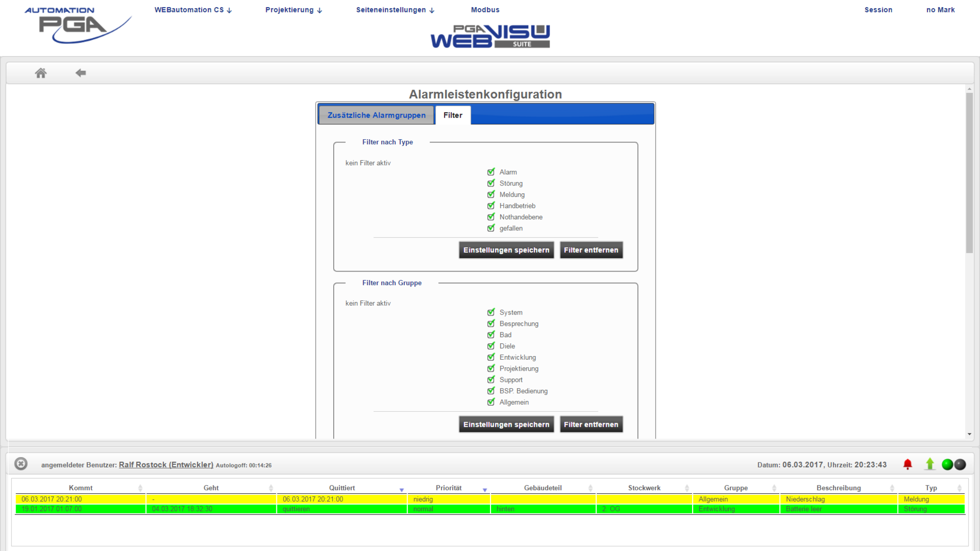Sort alarm table by Kommt column
The height and width of the screenshot is (551, 980).
tap(81, 488)
